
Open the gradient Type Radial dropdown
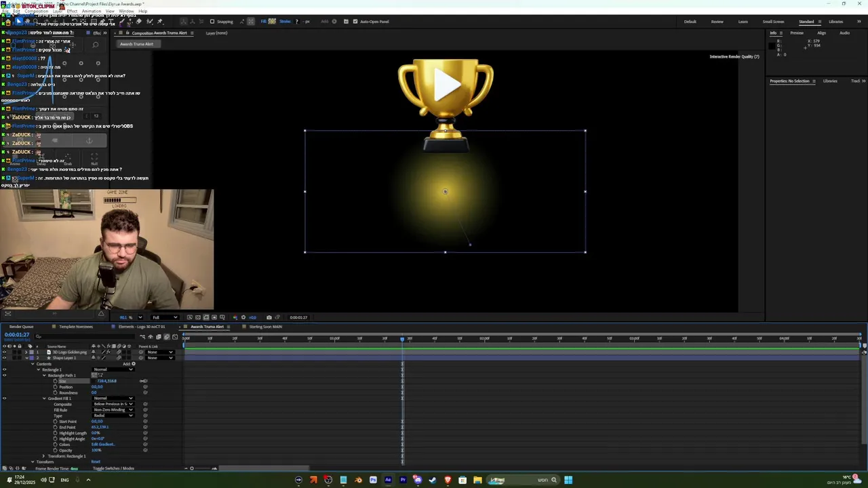point(113,415)
